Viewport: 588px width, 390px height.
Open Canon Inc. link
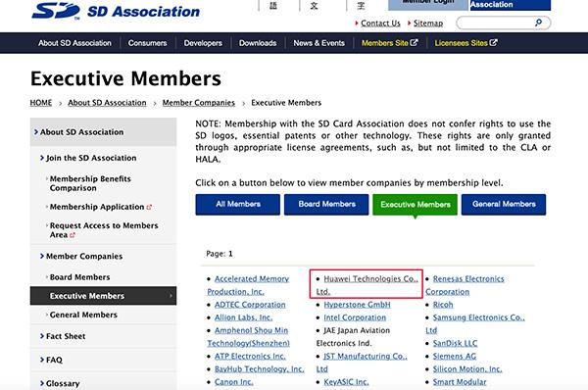pyautogui.click(x=233, y=382)
